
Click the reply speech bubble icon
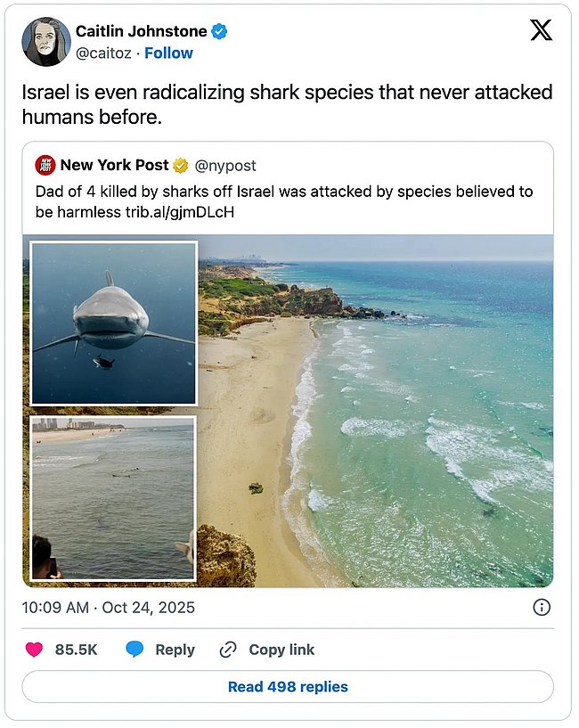135,650
